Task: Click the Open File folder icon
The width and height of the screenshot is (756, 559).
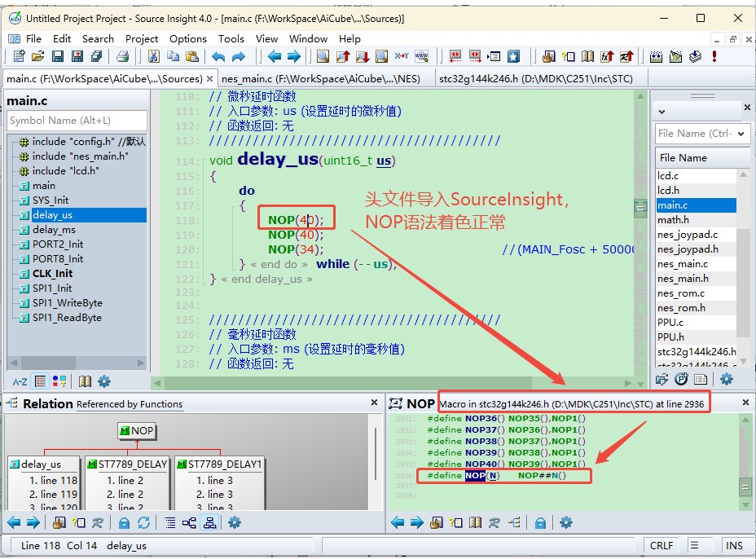Action: pos(38,56)
